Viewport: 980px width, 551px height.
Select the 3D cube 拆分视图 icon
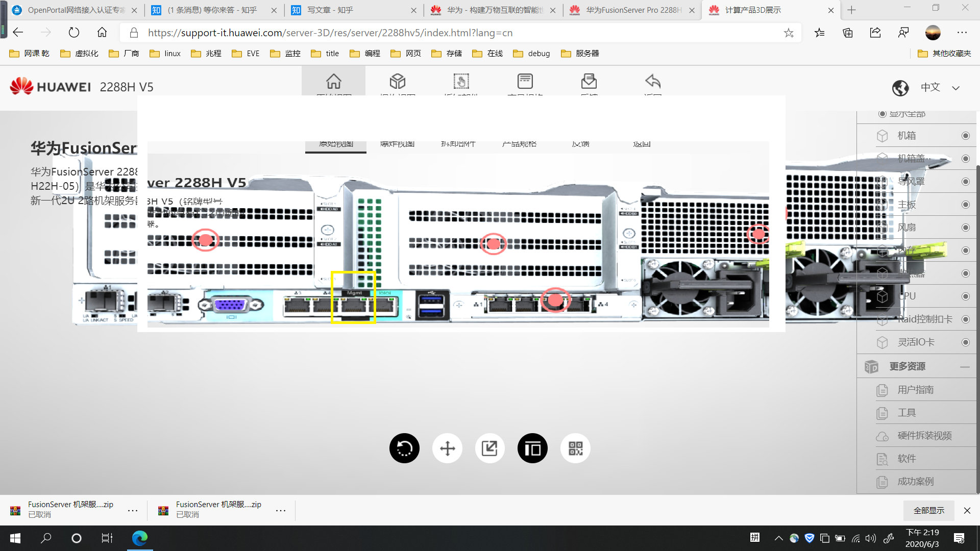point(397,82)
